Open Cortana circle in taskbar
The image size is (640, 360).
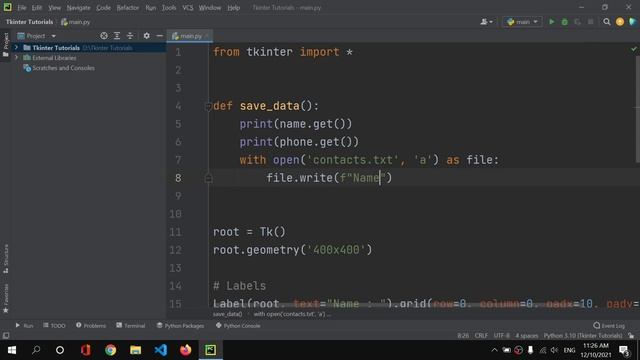60,350
